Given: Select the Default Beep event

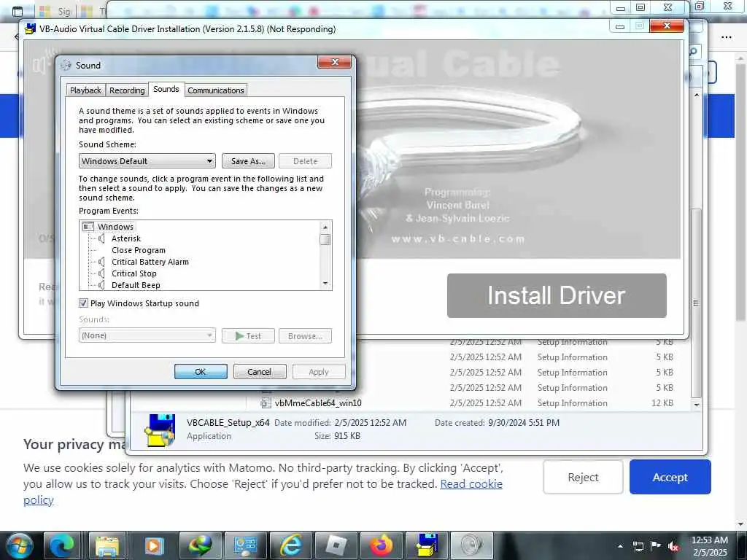Looking at the screenshot, I should (136, 285).
